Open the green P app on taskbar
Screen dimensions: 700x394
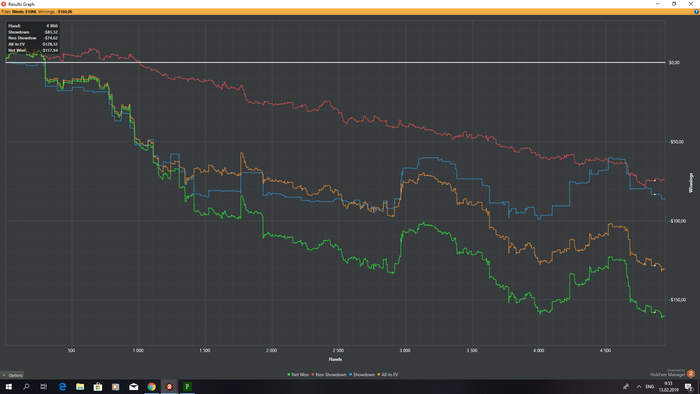click(x=187, y=387)
